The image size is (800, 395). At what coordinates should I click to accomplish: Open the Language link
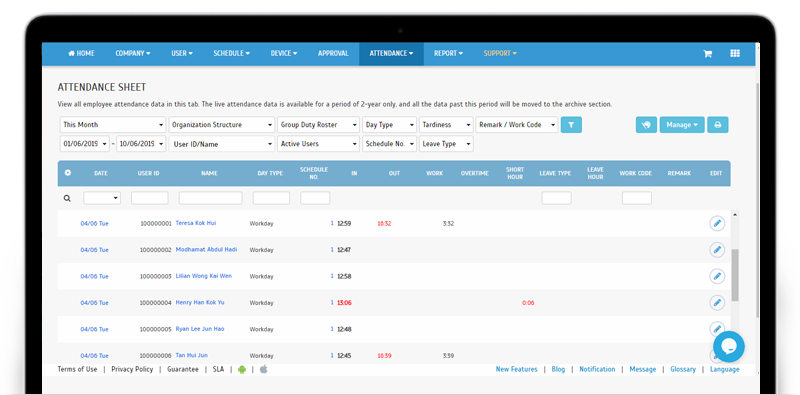click(724, 369)
